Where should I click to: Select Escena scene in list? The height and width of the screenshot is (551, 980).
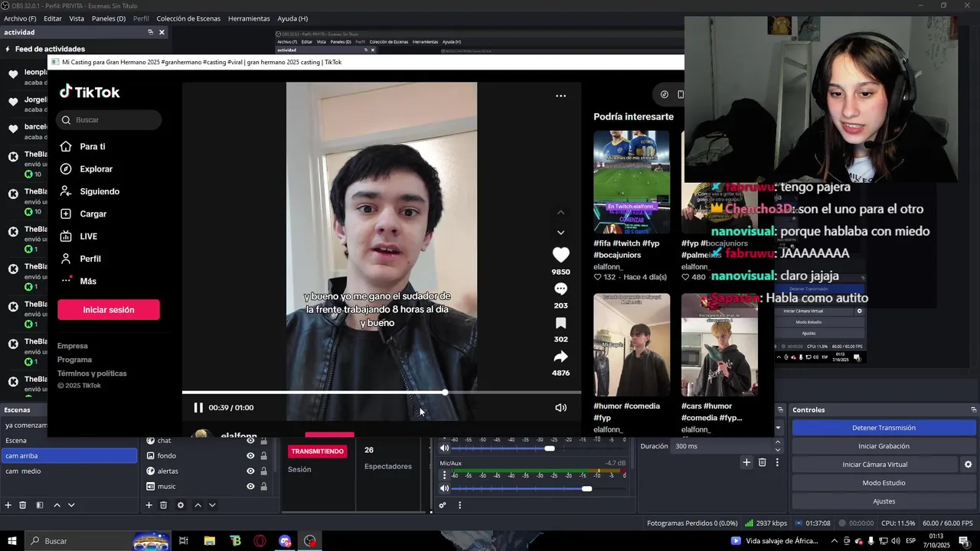click(69, 441)
